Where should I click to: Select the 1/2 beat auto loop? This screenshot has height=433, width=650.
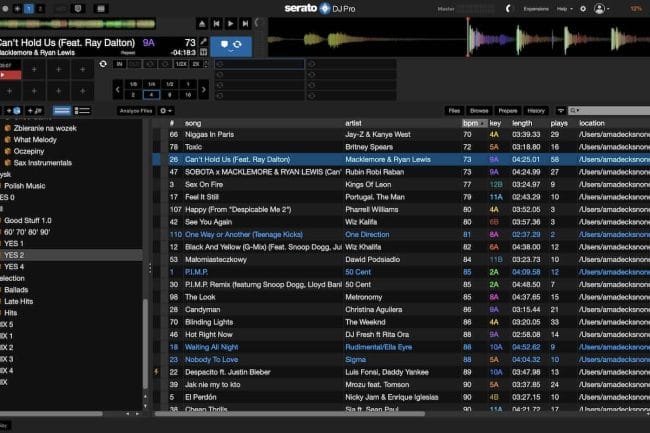pyautogui.click(x=170, y=84)
